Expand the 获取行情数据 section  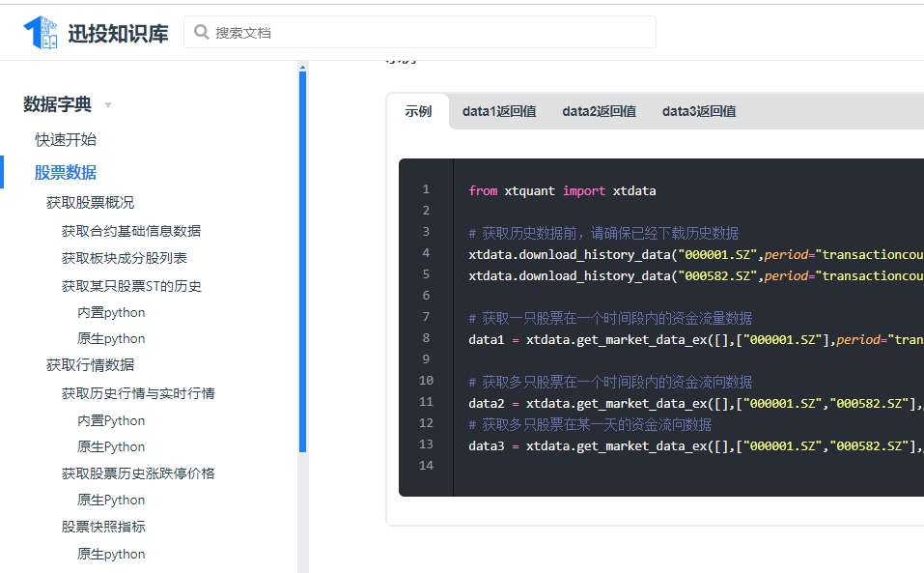tap(90, 364)
